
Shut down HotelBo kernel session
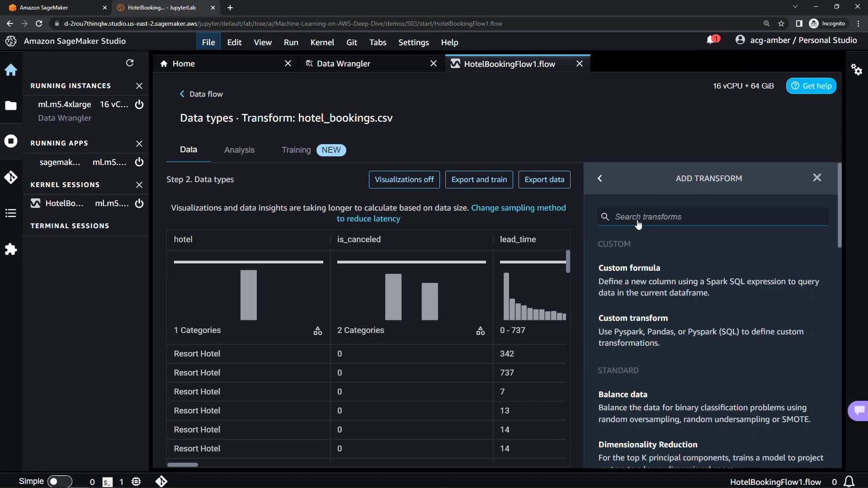[139, 203]
